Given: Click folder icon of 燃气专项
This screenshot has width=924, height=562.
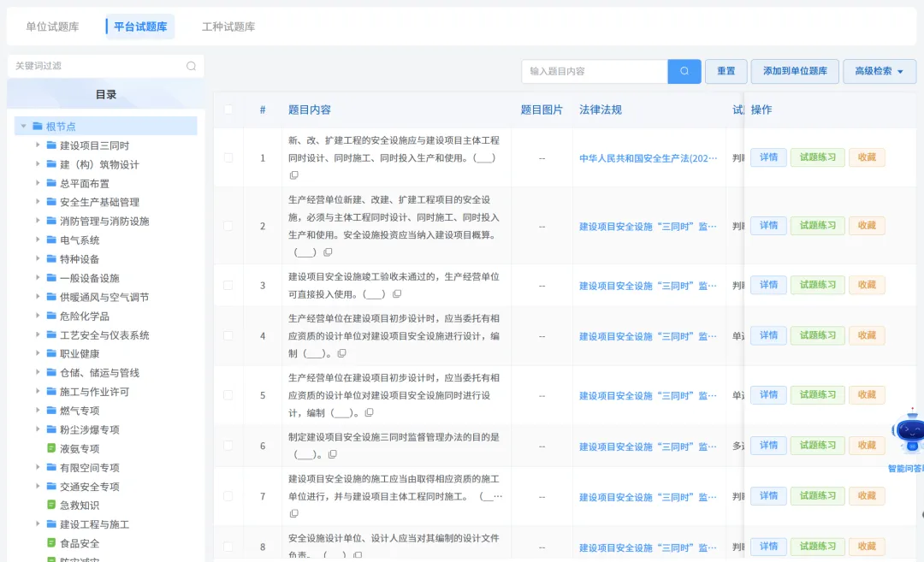Looking at the screenshot, I should point(51,410).
